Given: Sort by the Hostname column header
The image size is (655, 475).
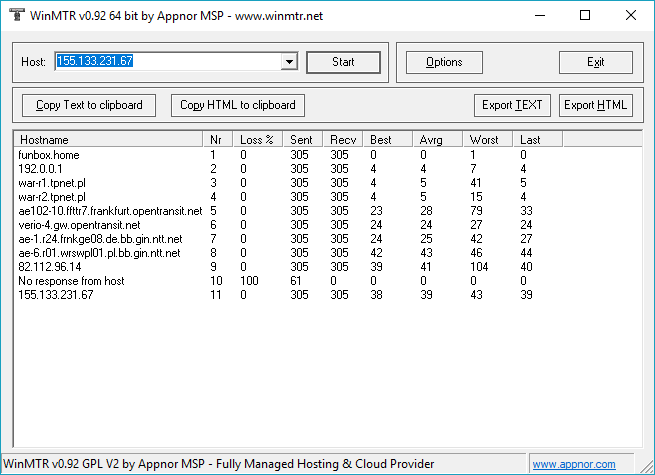Looking at the screenshot, I should (x=108, y=139).
